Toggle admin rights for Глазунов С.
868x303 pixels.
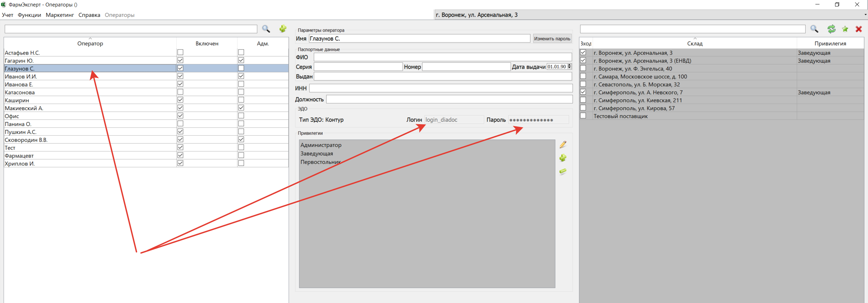(x=241, y=68)
